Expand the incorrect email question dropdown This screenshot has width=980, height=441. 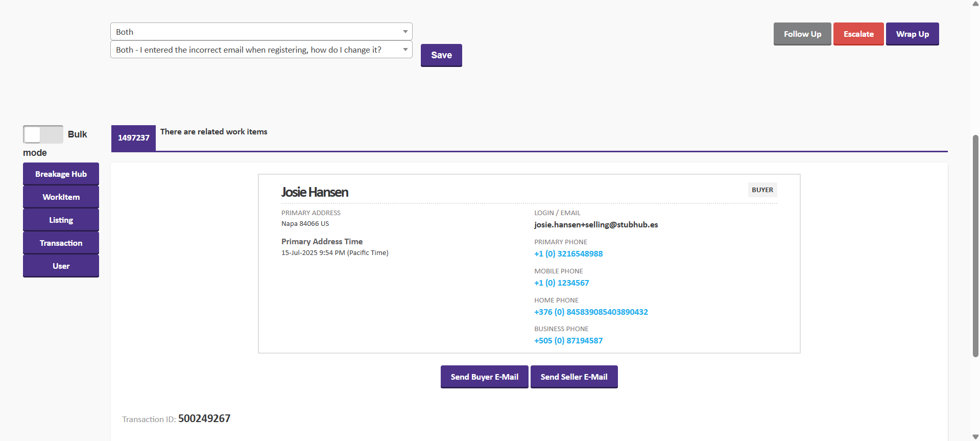(x=261, y=50)
